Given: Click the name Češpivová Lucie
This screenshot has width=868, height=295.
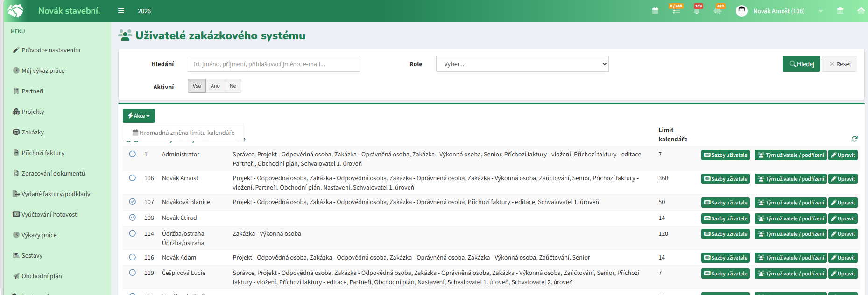Looking at the screenshot, I should click(183, 273).
